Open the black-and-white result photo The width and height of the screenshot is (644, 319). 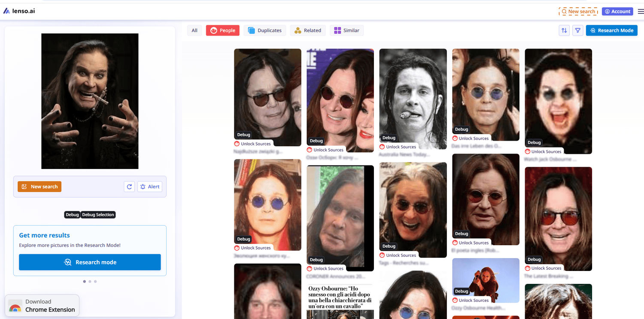pos(413,99)
